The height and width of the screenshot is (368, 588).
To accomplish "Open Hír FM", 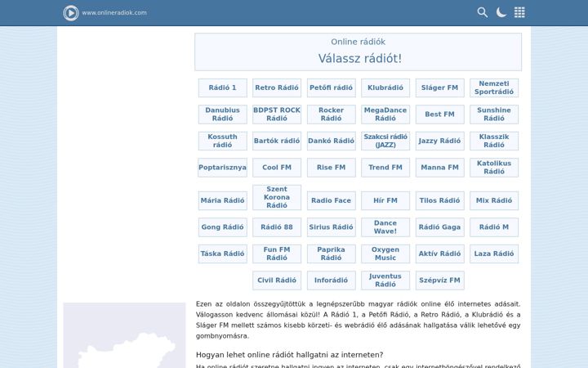I will 385,201.
